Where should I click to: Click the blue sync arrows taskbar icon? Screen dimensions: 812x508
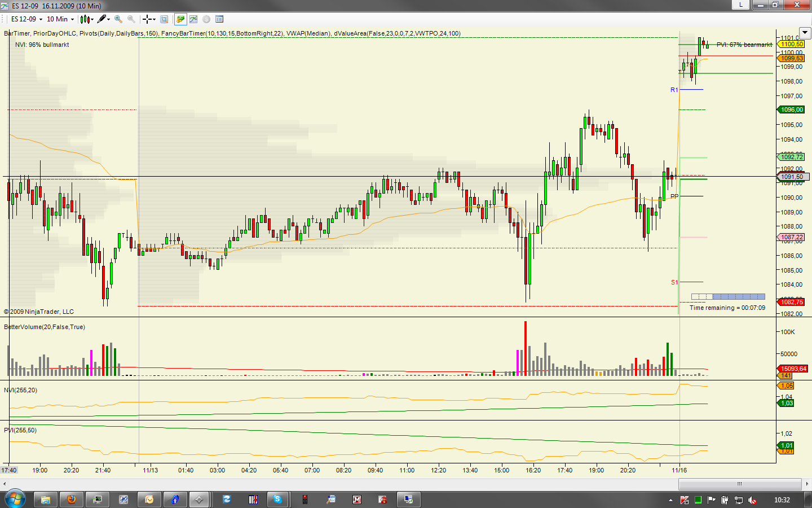pyautogui.click(x=227, y=500)
